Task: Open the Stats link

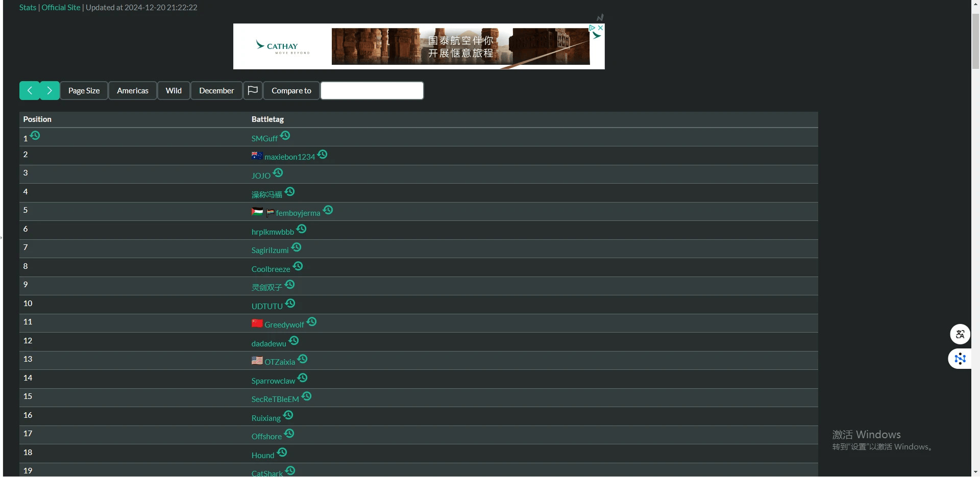Action: [x=28, y=8]
